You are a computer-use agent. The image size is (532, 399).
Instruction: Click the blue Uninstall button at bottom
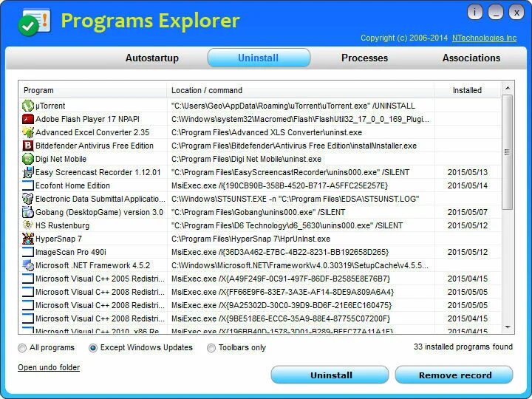330,375
